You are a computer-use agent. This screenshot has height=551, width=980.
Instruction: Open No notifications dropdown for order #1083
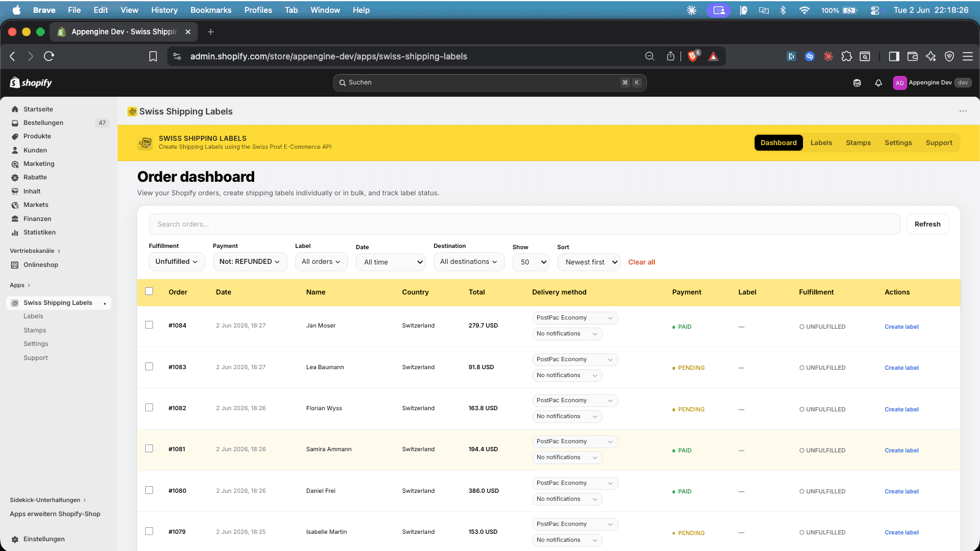[567, 375]
